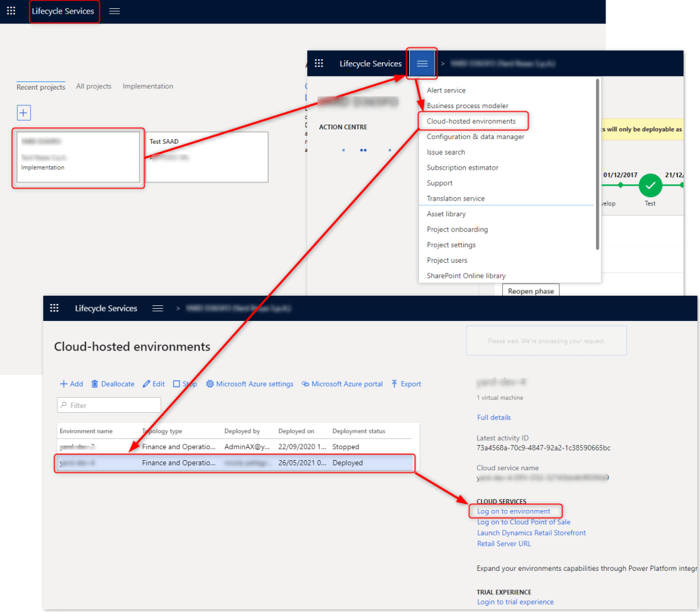Image resolution: width=700 pixels, height=612 pixels.
Task: Click the menu's vertical scrollbar
Action: coord(597,164)
